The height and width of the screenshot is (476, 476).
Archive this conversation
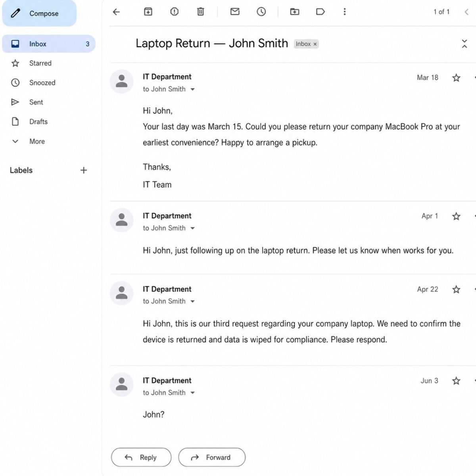(x=148, y=12)
